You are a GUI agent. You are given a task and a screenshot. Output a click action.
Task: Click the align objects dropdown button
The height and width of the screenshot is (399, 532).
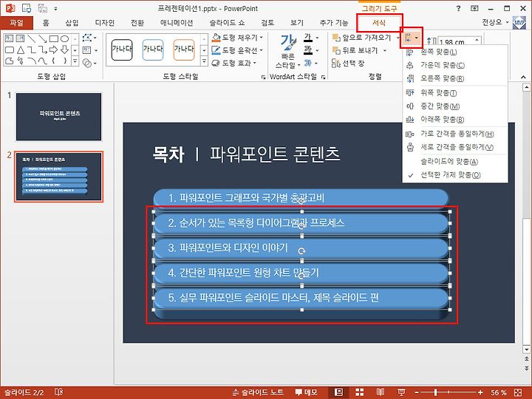click(x=412, y=38)
